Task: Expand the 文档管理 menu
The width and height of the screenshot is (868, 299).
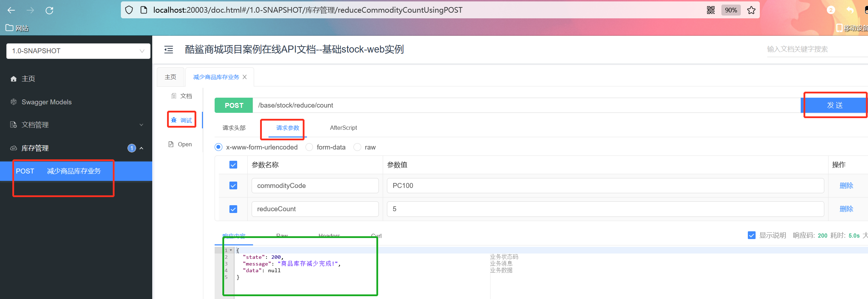Action: (x=76, y=125)
